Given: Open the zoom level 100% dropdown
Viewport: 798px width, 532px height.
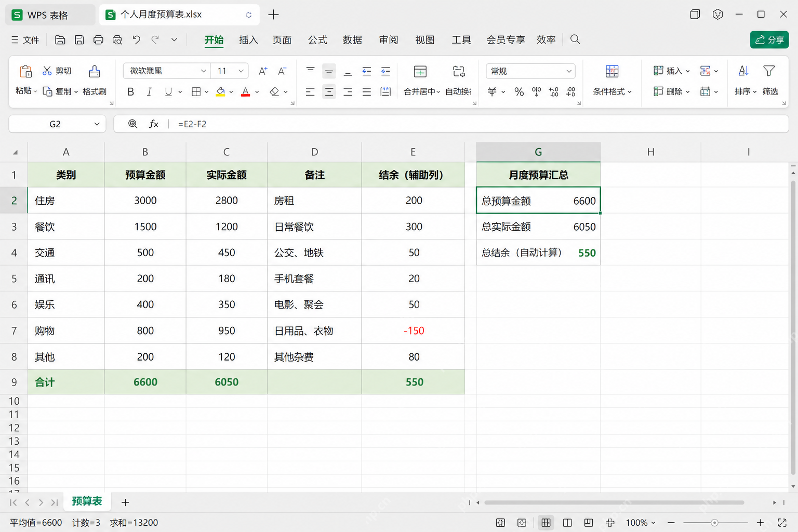Looking at the screenshot, I should [x=641, y=523].
